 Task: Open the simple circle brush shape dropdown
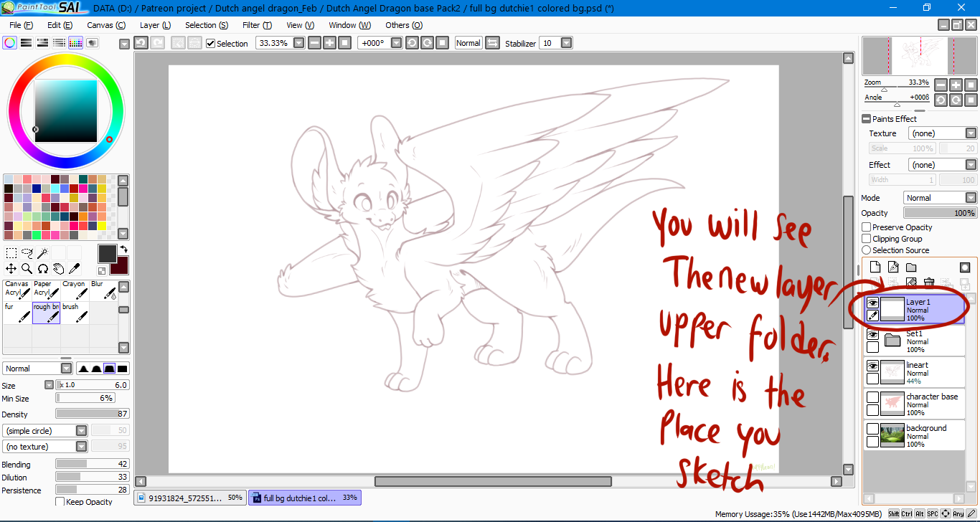82,431
